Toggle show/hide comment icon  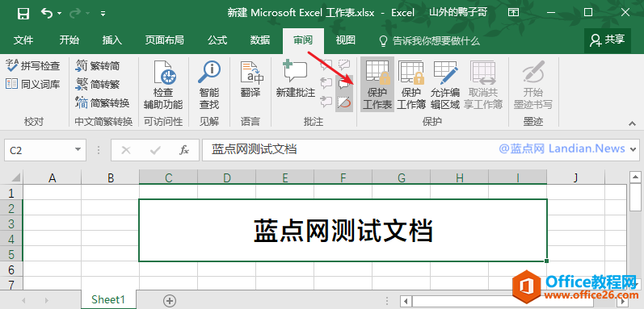pyautogui.click(x=344, y=65)
